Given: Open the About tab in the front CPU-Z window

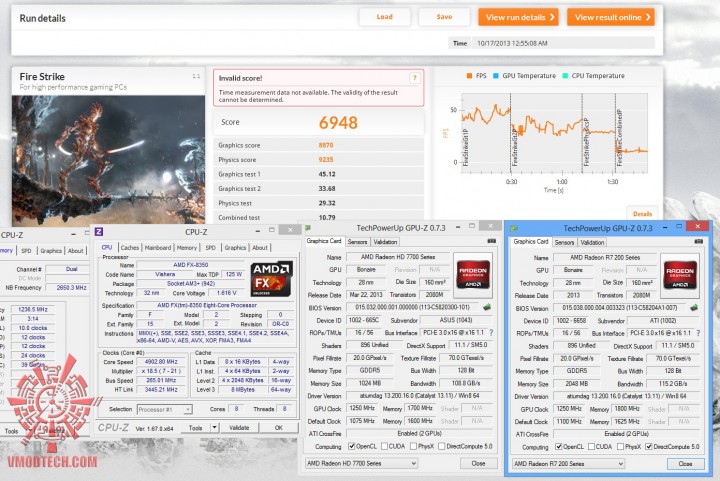Looking at the screenshot, I should 259,247.
